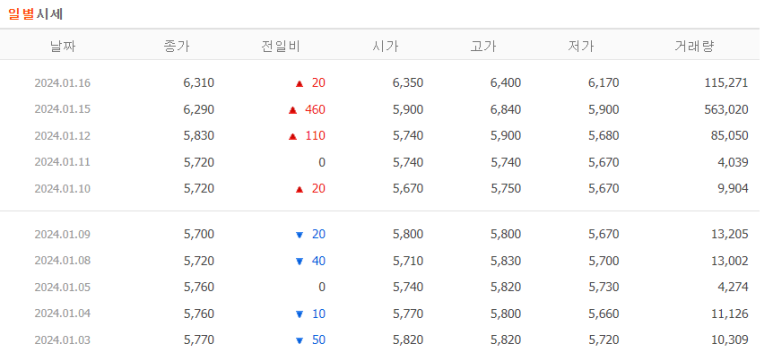Click the 전일비 column header
Screen dimensions: 773x361
click(x=281, y=46)
